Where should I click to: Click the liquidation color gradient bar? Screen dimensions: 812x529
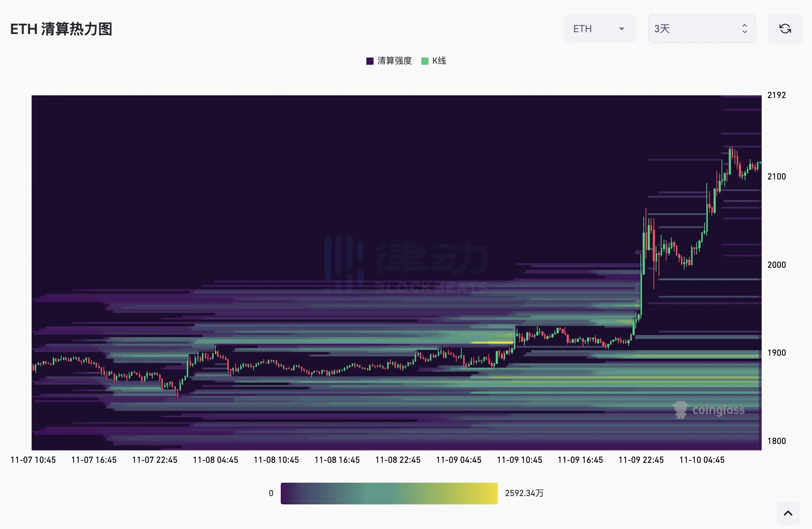click(389, 493)
